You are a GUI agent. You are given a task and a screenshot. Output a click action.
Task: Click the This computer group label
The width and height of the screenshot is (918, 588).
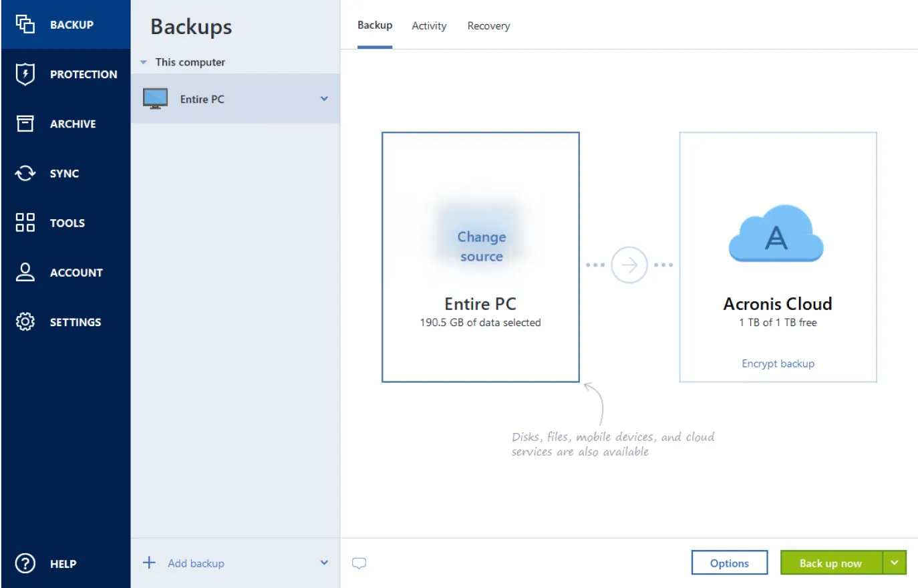(x=190, y=62)
